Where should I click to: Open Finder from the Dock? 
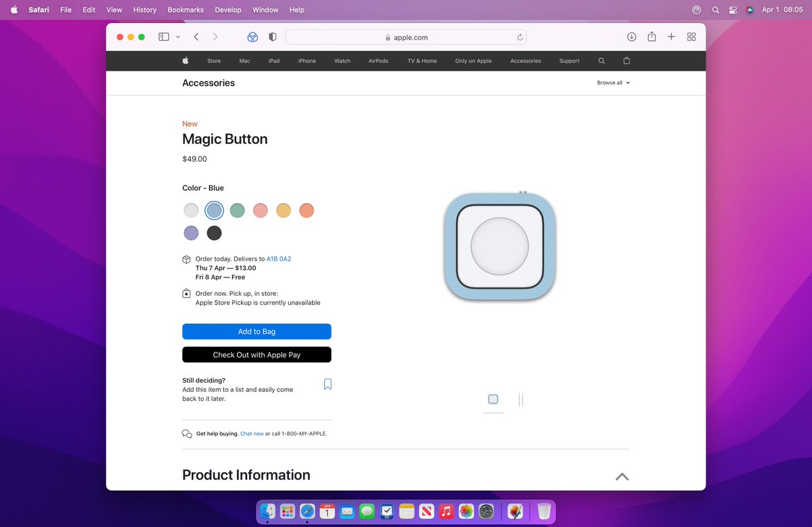click(x=268, y=511)
